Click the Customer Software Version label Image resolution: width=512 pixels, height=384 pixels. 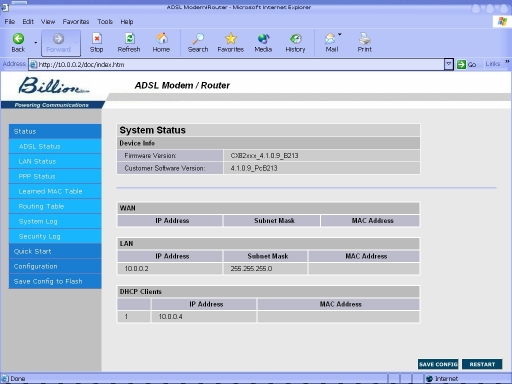pos(165,168)
